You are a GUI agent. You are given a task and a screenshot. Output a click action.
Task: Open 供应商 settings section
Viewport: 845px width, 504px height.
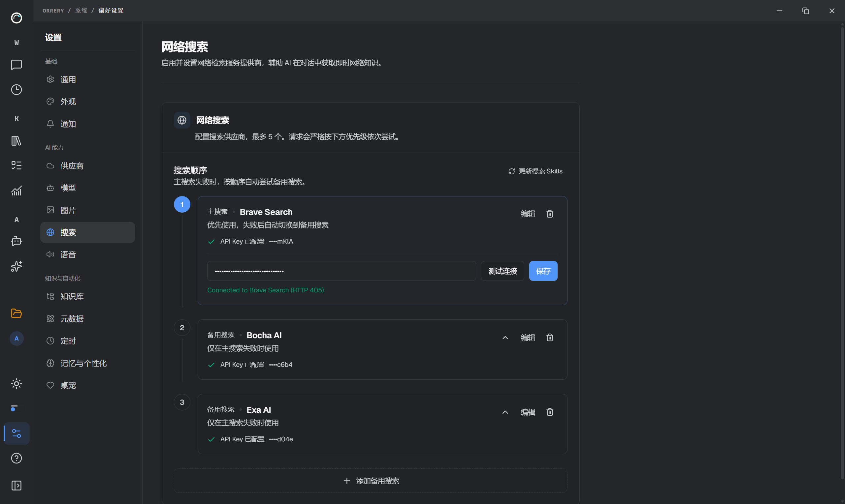pyautogui.click(x=87, y=166)
